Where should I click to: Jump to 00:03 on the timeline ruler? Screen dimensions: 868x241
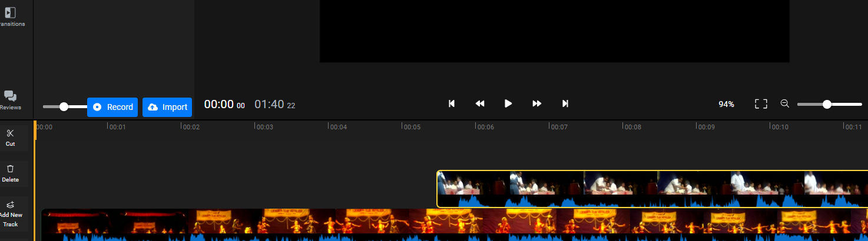(264, 126)
